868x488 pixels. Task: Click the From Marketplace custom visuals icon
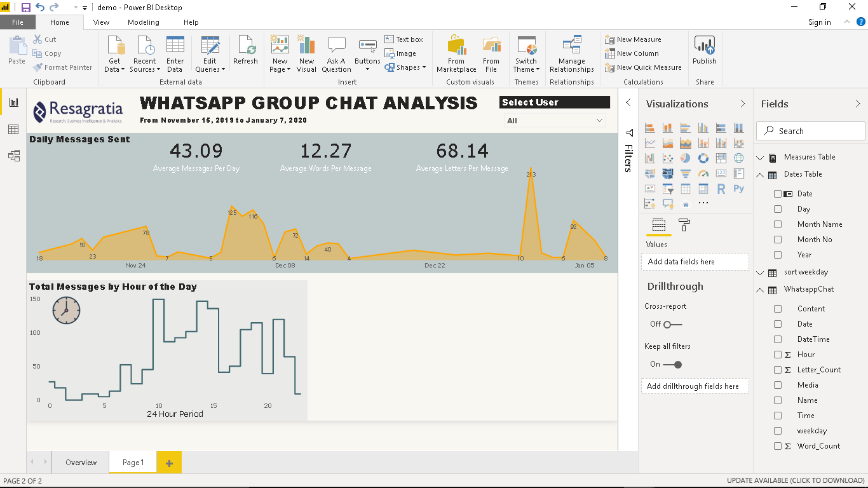coord(456,54)
